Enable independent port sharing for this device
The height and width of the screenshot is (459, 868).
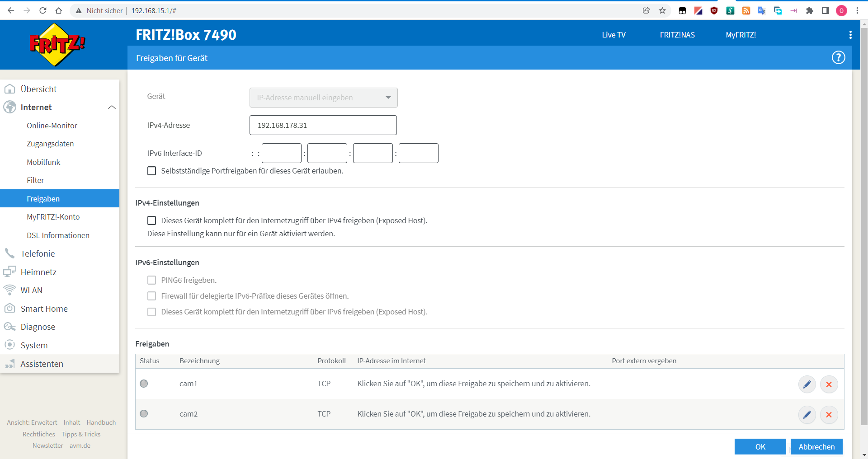point(152,171)
